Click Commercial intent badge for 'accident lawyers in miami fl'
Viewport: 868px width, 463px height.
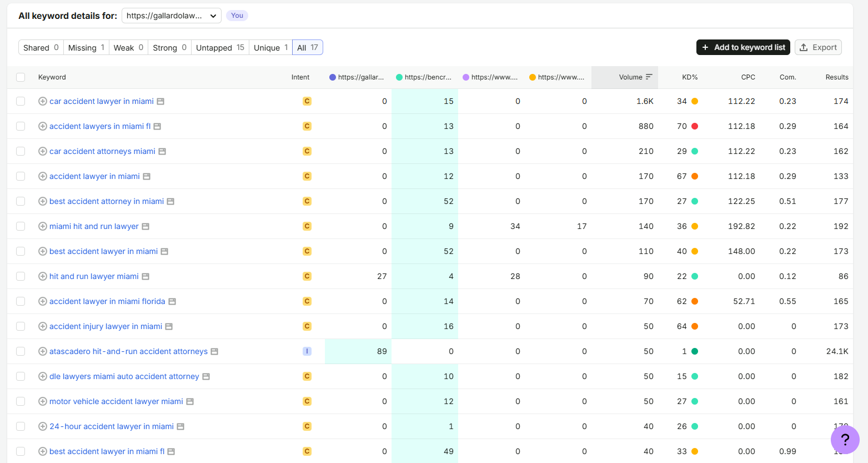click(307, 126)
